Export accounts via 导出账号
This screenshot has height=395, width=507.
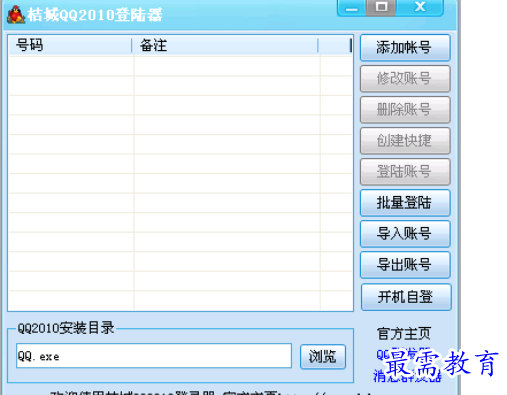(405, 265)
